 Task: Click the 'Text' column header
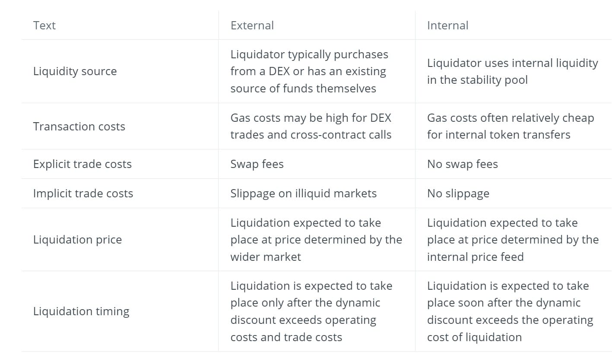[44, 25]
